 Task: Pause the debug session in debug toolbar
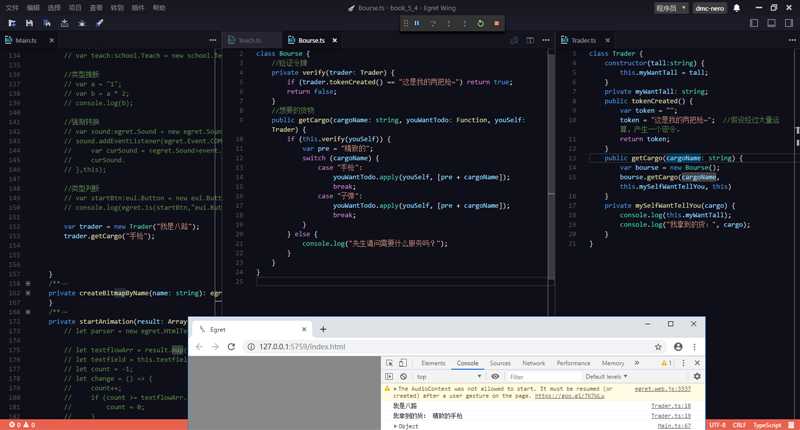(x=417, y=23)
